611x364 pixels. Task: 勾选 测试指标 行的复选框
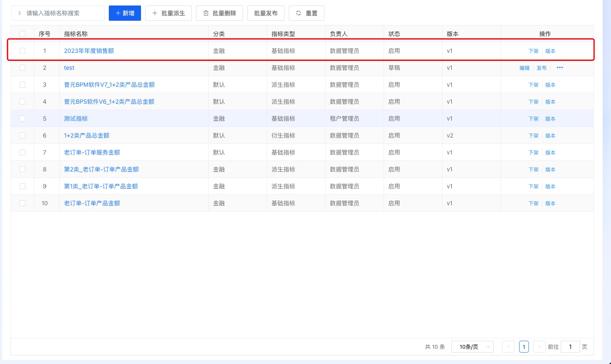coord(22,118)
